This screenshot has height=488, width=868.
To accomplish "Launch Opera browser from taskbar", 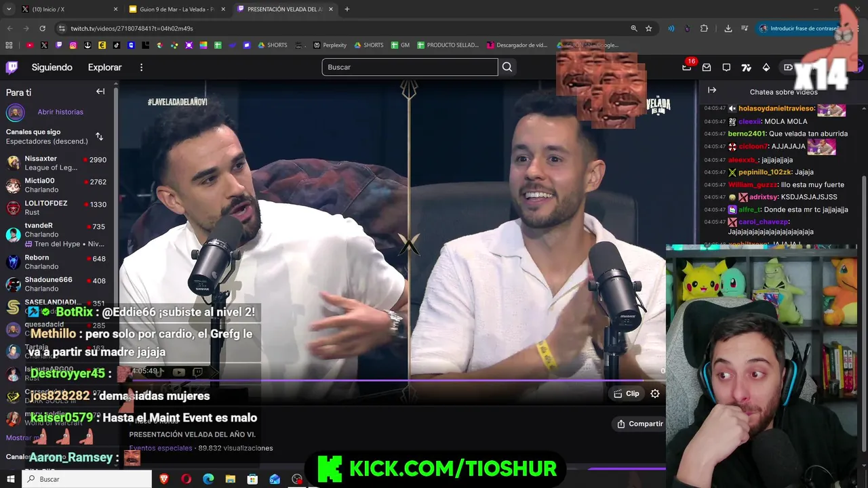I will click(x=186, y=479).
